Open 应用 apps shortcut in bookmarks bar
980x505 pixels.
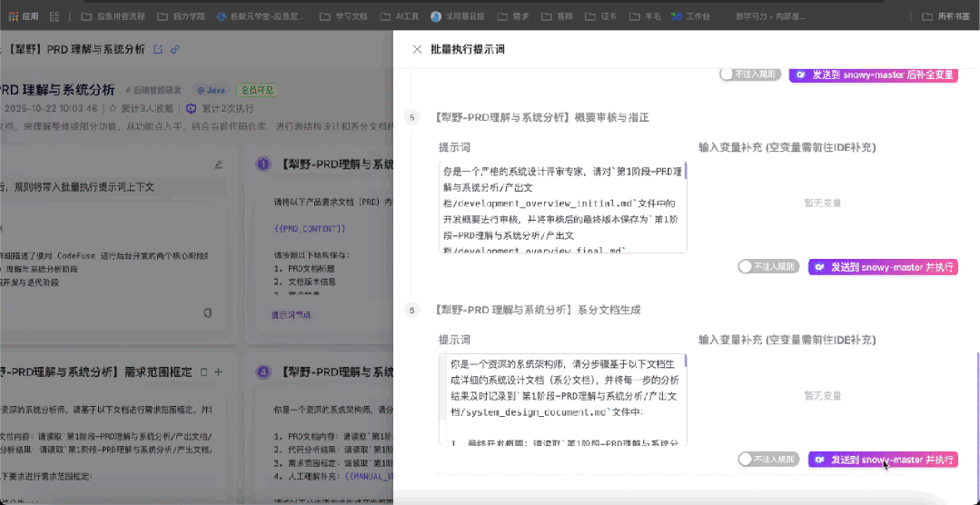pos(24,16)
